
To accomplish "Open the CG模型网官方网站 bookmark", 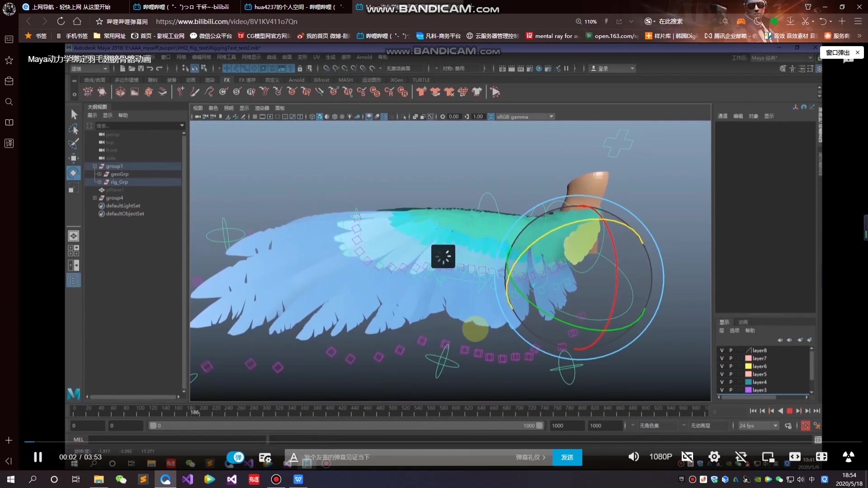I will click(x=264, y=36).
